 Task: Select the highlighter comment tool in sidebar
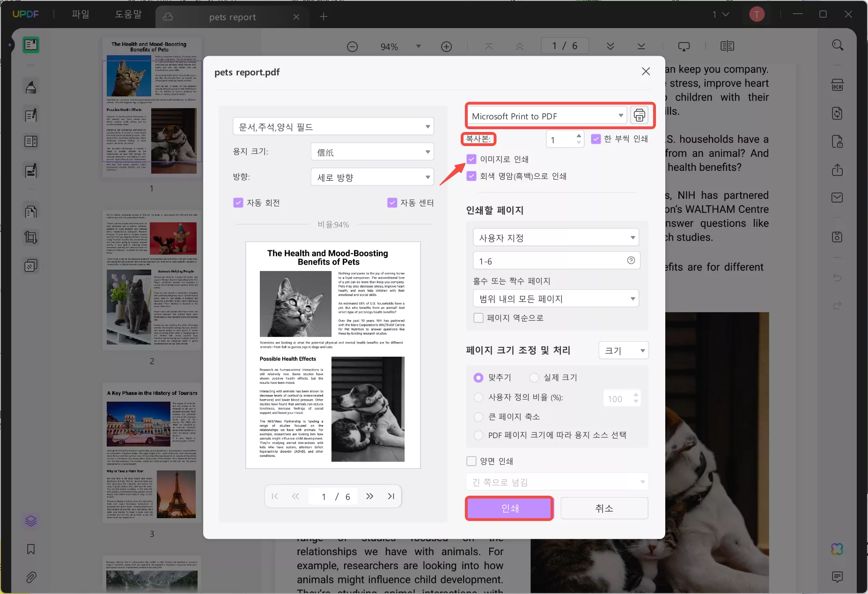pyautogui.click(x=31, y=87)
